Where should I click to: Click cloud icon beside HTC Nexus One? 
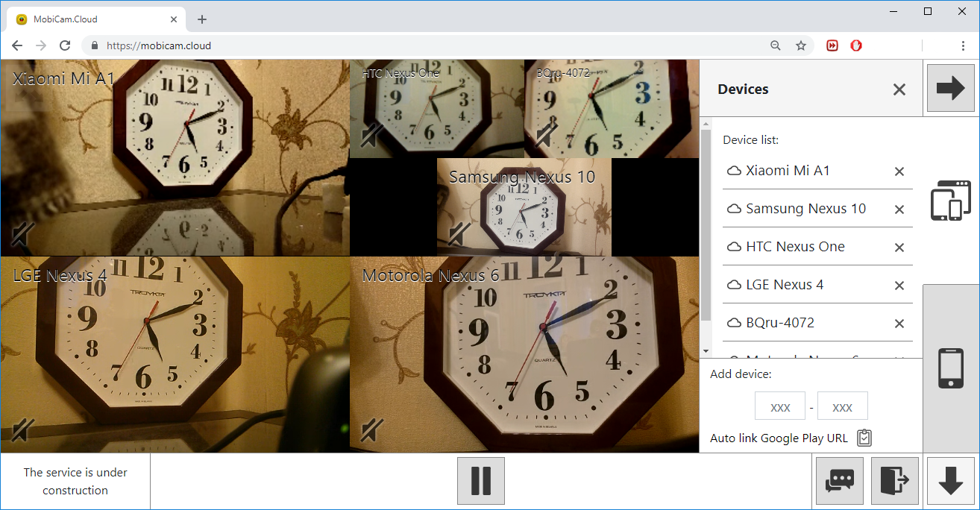(734, 247)
